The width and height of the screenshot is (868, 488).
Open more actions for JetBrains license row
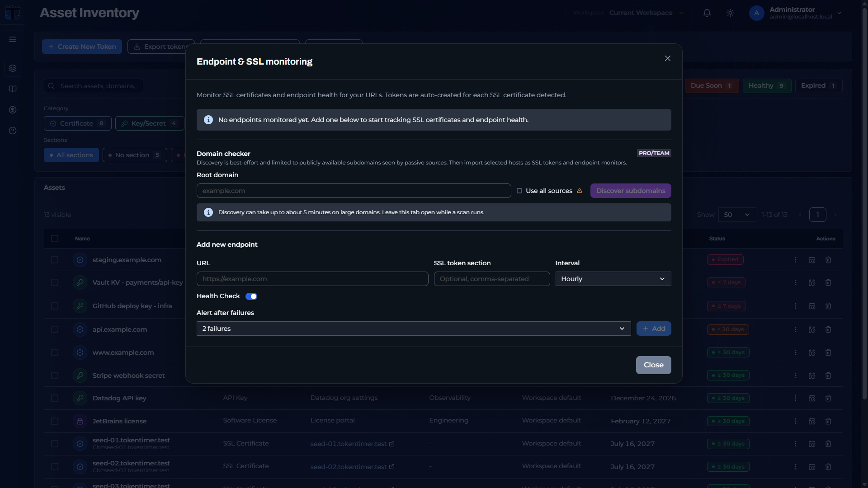coord(796,421)
